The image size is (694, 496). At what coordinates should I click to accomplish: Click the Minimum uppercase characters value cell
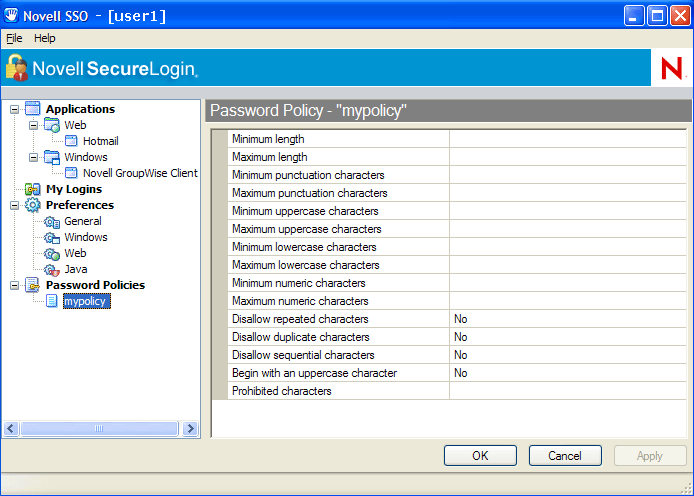point(567,211)
